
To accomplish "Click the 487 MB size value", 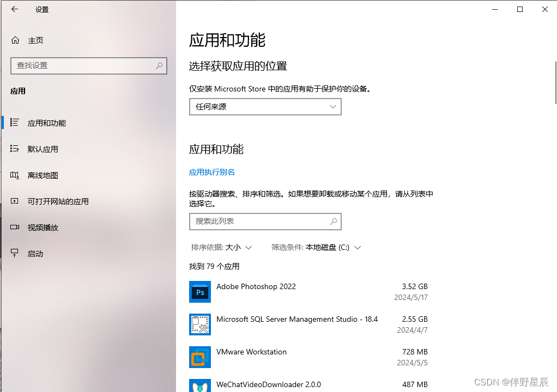I will pos(415,384).
